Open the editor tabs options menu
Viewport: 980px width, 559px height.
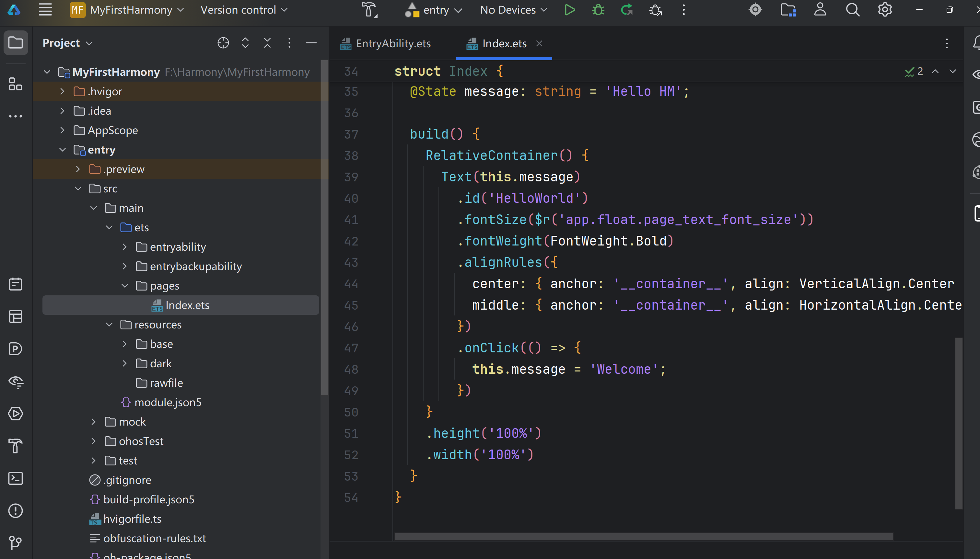[x=947, y=43]
